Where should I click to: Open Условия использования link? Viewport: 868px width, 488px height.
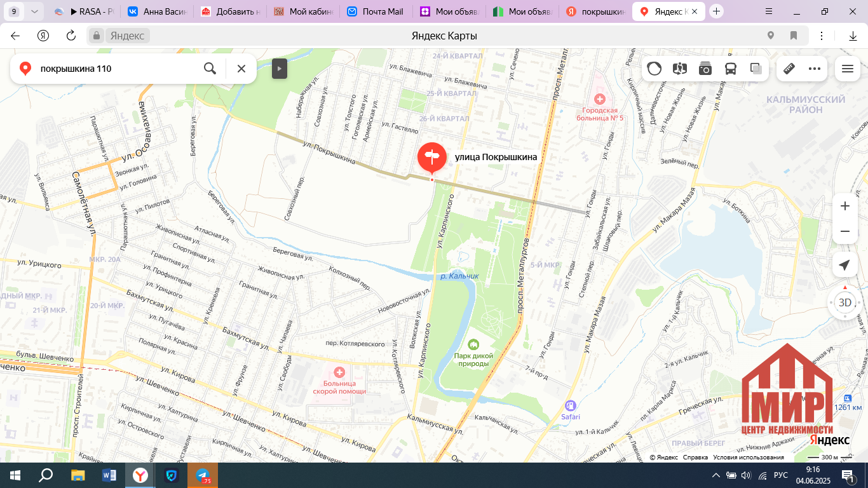pos(749,457)
